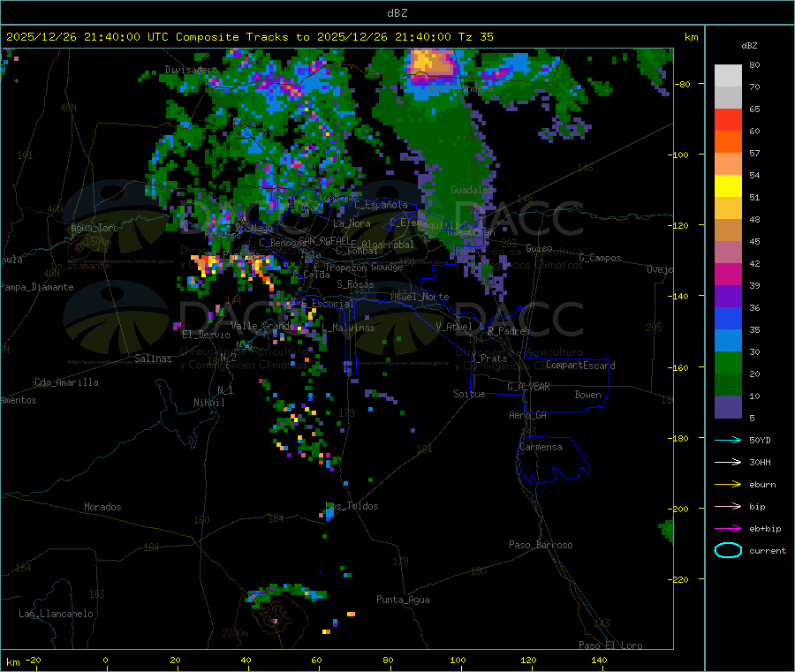Viewport: 795px width, 672px height.
Task: Click the Bowen map label
Action: coord(587,395)
